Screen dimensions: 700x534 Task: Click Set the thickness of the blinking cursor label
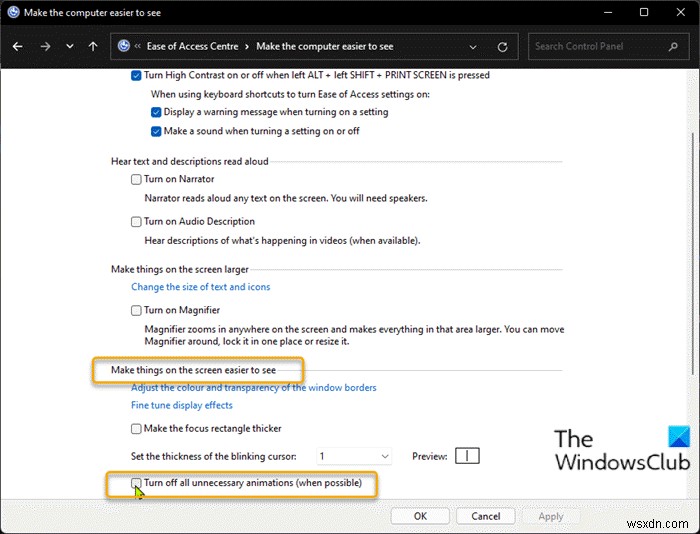pyautogui.click(x=213, y=456)
